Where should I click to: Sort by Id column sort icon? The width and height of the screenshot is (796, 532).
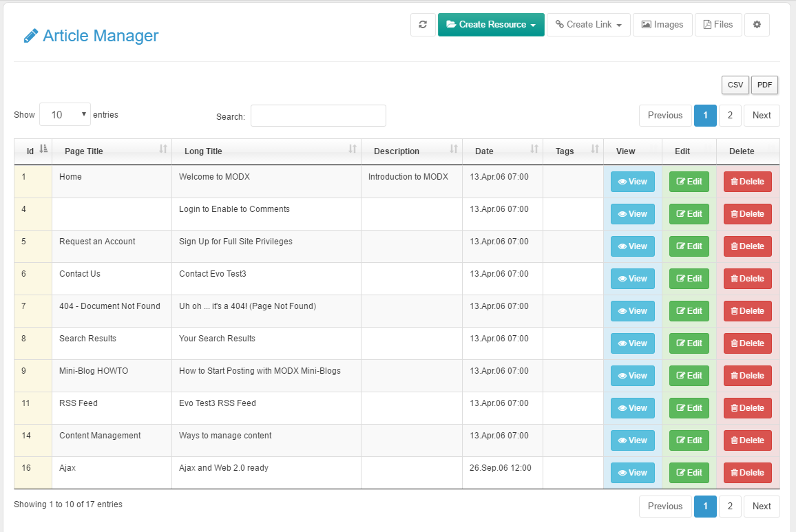tap(43, 149)
